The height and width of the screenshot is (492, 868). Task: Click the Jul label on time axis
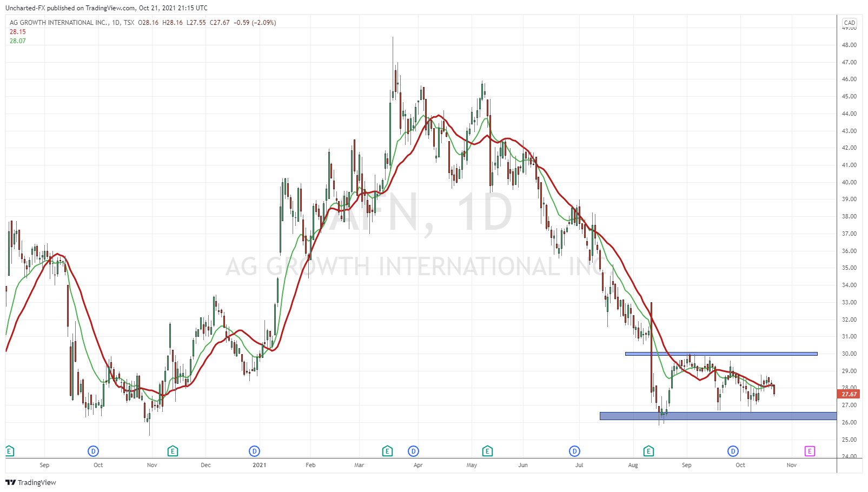point(579,465)
